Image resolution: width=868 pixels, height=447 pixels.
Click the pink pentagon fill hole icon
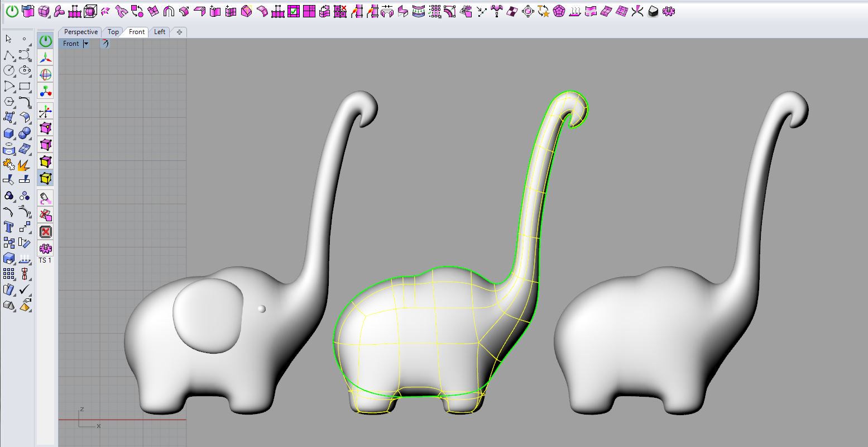pos(559,11)
